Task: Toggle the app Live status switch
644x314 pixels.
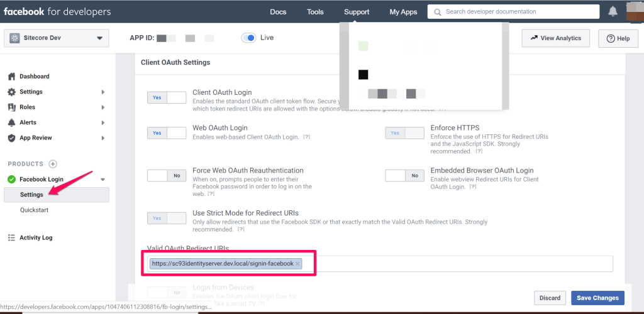Action: click(x=248, y=38)
